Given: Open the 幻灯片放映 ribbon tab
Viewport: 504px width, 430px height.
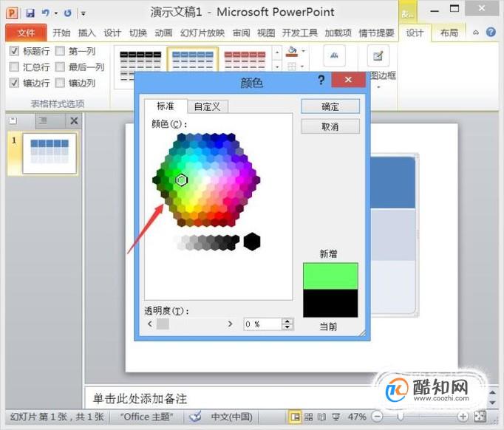Looking at the screenshot, I should [202, 33].
